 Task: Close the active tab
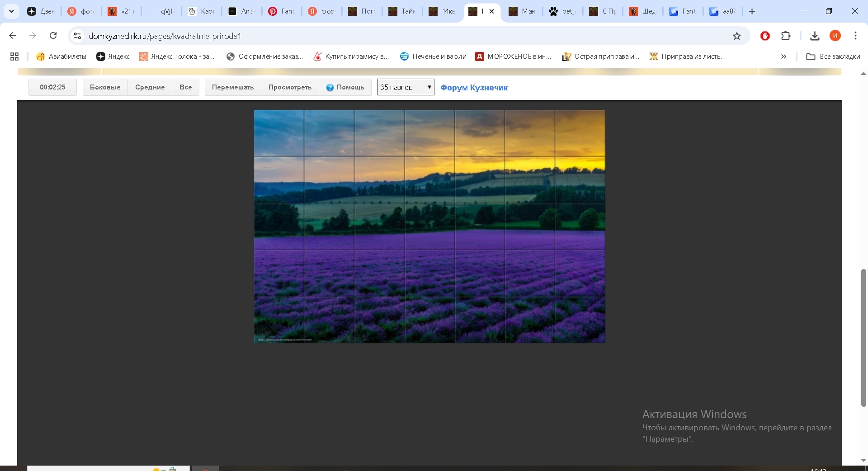click(491, 11)
